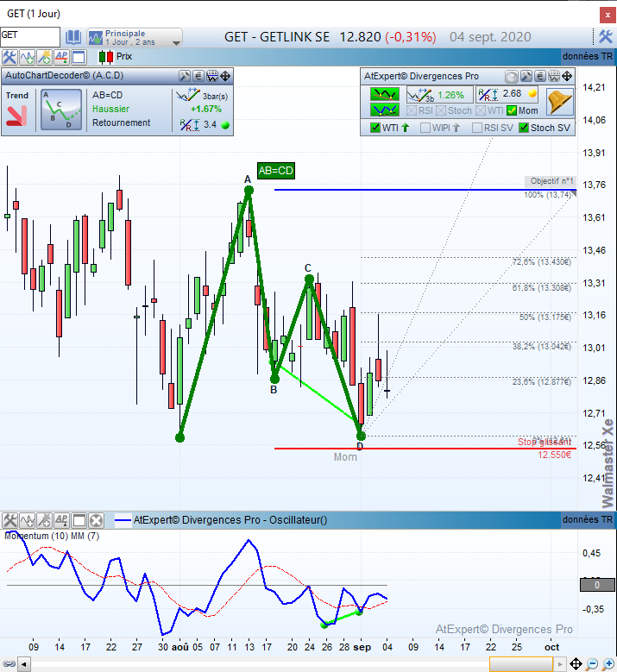Viewport: 617px width, 672px height.
Task: Close the oscillator panel with X icon
Action: tap(97, 520)
